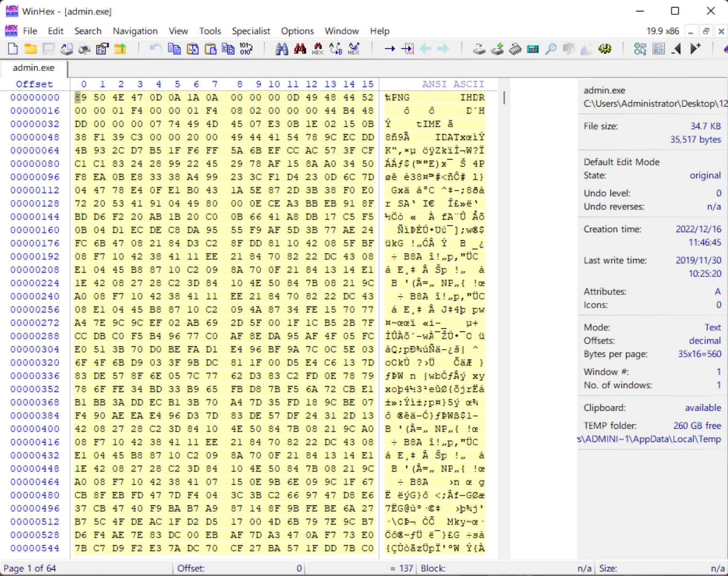Create a new file with the blank page icon
Screen dimensions: 728x576
[13, 48]
